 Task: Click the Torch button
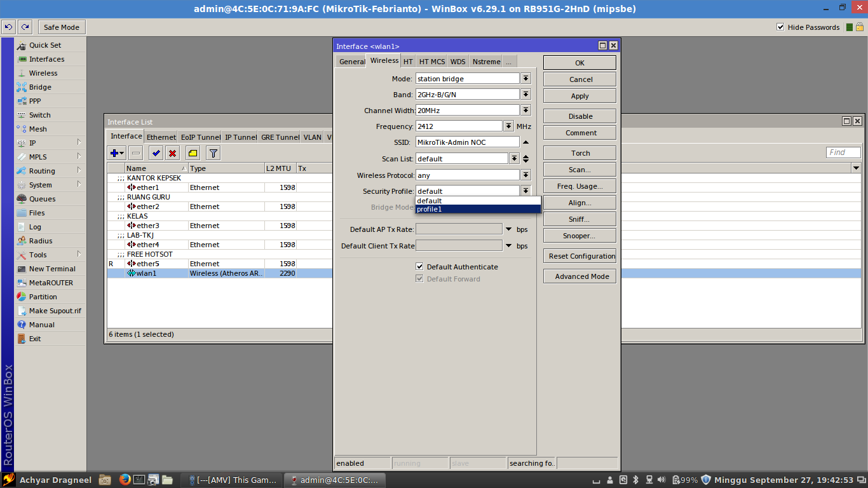pos(580,153)
